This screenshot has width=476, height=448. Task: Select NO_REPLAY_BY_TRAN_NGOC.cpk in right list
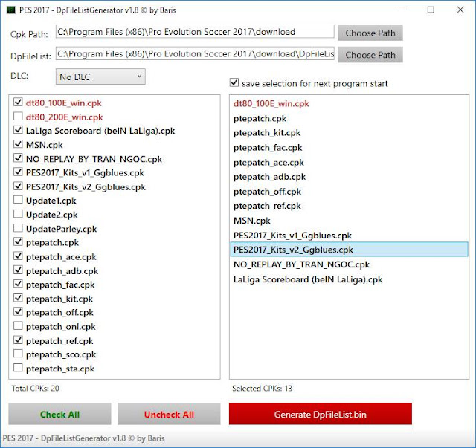point(349,264)
